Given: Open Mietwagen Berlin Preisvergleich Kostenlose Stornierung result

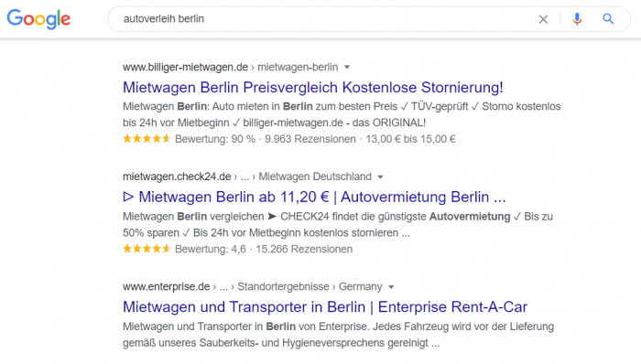Looking at the screenshot, I should click(x=313, y=87).
